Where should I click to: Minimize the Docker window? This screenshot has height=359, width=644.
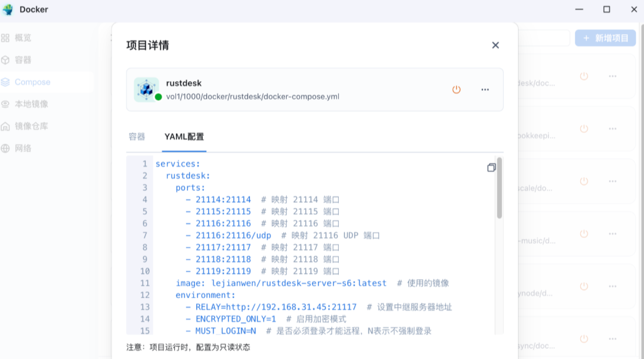579,10
